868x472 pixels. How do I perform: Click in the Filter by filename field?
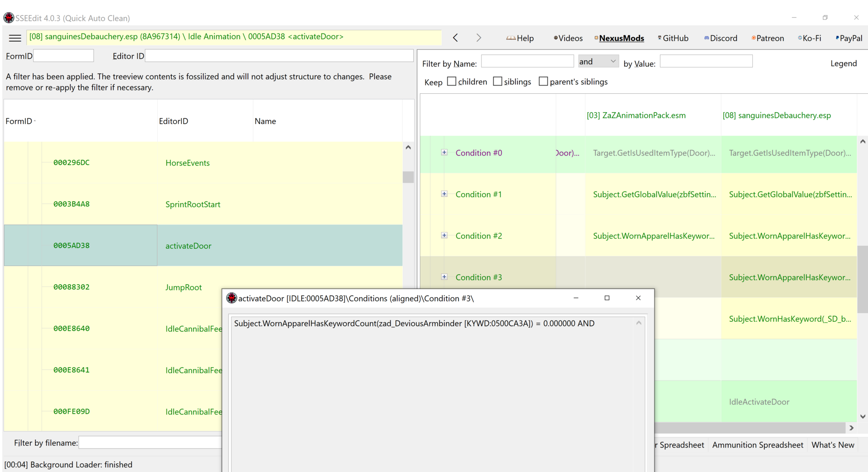click(x=151, y=443)
